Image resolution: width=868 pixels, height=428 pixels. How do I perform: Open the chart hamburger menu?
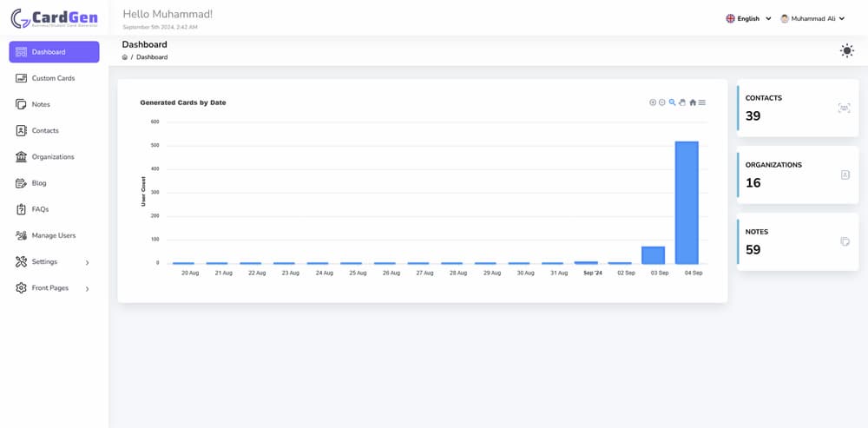pyautogui.click(x=702, y=102)
